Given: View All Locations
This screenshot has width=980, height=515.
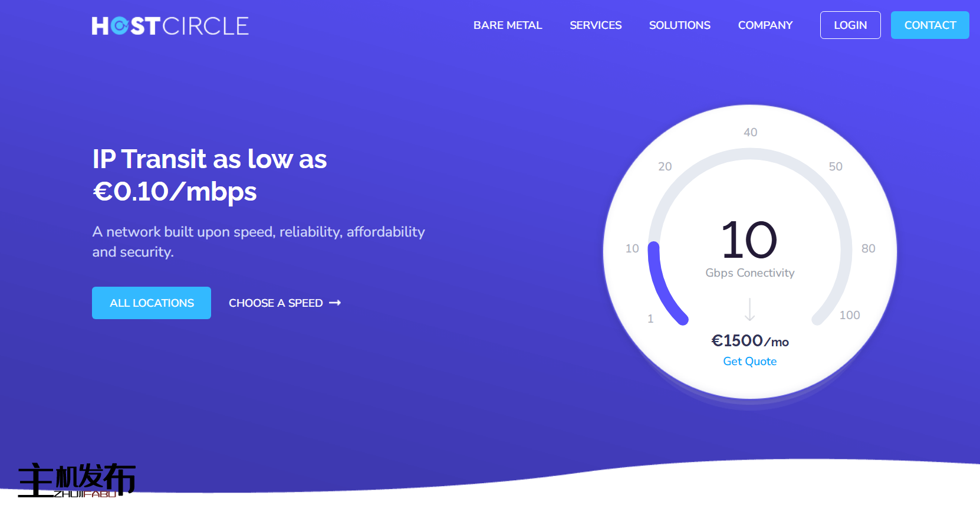Looking at the screenshot, I should 152,303.
